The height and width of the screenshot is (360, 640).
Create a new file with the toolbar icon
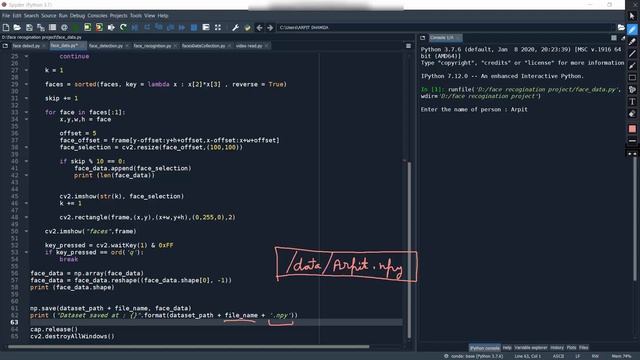(x=6, y=27)
